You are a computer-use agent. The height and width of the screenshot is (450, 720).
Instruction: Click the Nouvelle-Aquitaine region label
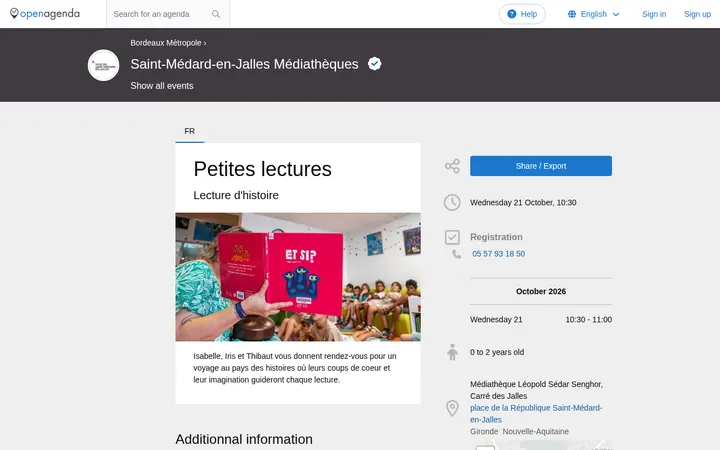tap(535, 432)
